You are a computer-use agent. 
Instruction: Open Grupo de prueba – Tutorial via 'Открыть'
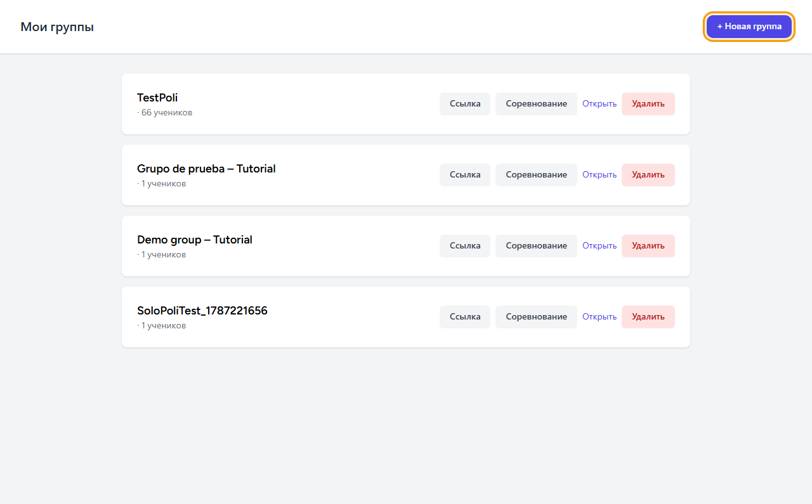pyautogui.click(x=599, y=175)
